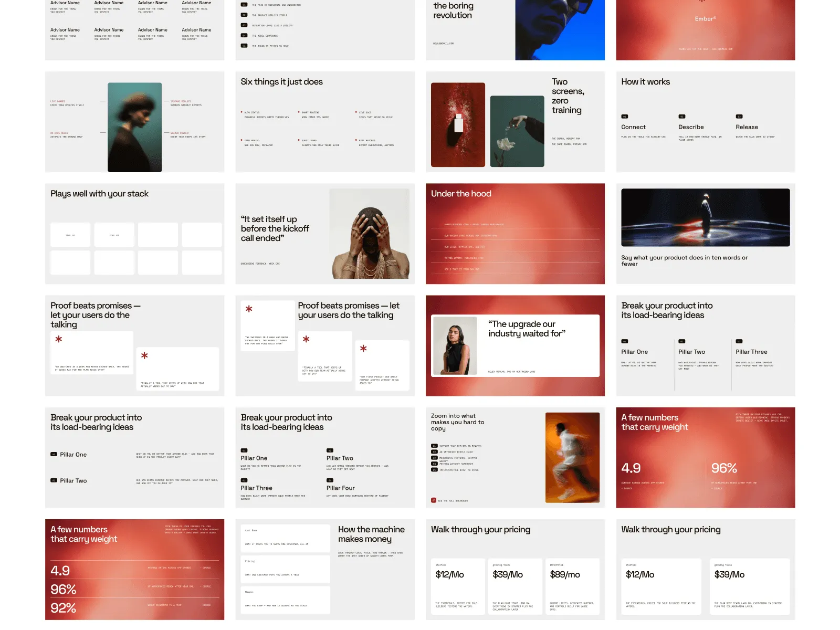This screenshot has height=630, width=840.
Task: Open the 'Zoom into what makes you hard to copy' slide
Action: point(515,458)
